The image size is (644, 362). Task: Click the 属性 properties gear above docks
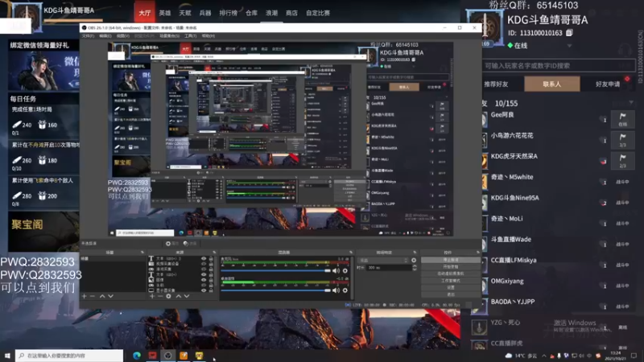[x=172, y=244]
